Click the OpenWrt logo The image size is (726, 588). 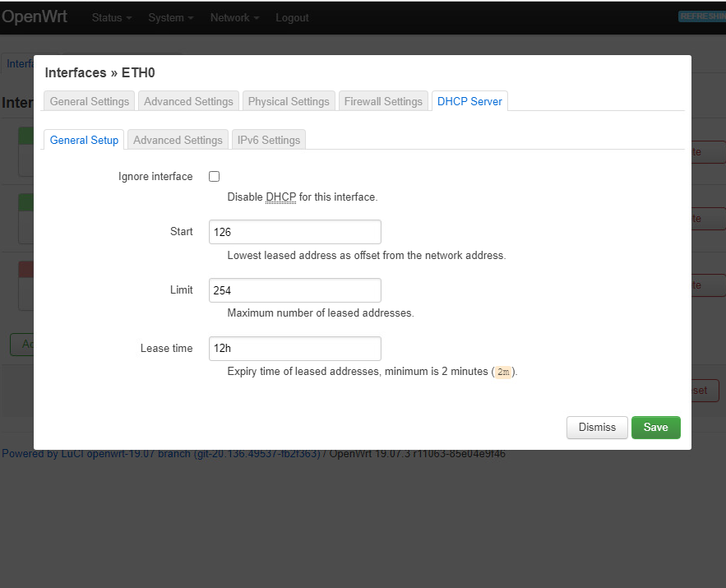pos(35,16)
